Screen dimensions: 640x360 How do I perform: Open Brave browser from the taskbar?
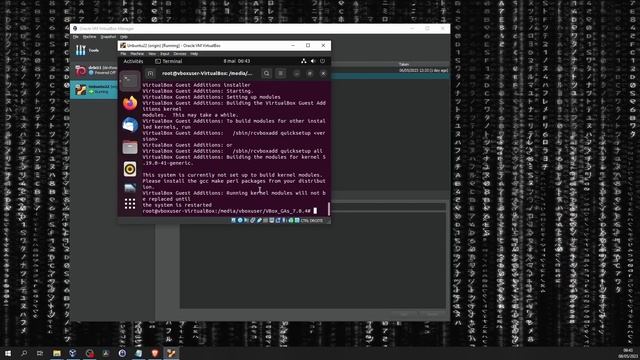155,353
